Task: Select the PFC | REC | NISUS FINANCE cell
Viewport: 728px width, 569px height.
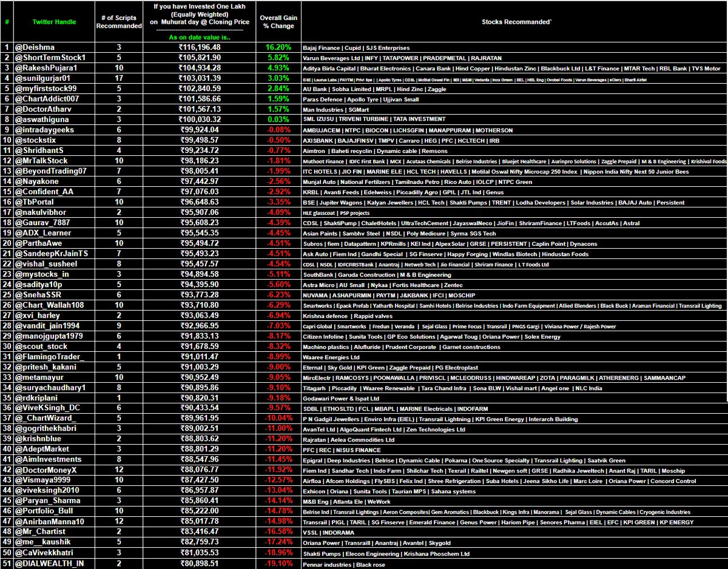Action: (x=342, y=449)
